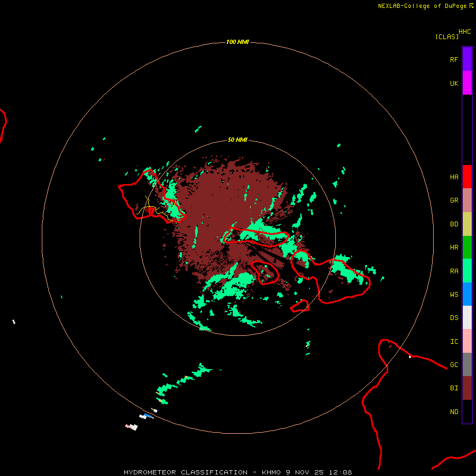The width and height of the screenshot is (476, 476).
Task: Click the UK legend label
Action: click(x=454, y=83)
